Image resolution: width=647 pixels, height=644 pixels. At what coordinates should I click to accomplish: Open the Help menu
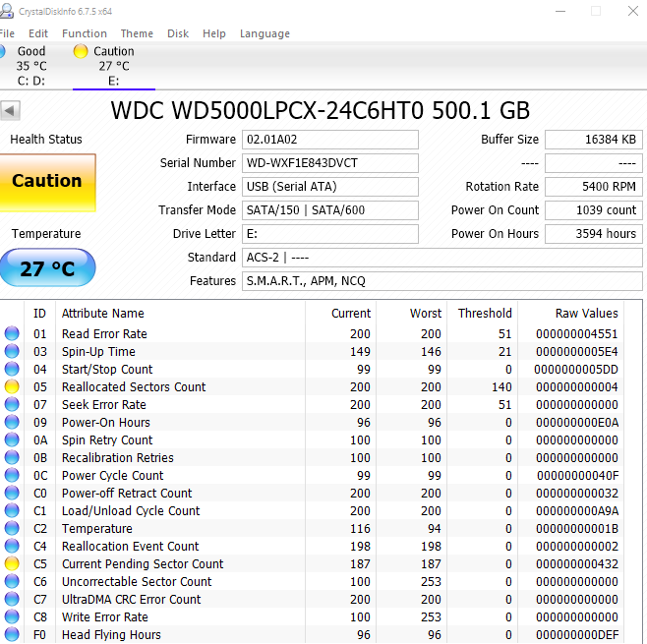pos(213,33)
